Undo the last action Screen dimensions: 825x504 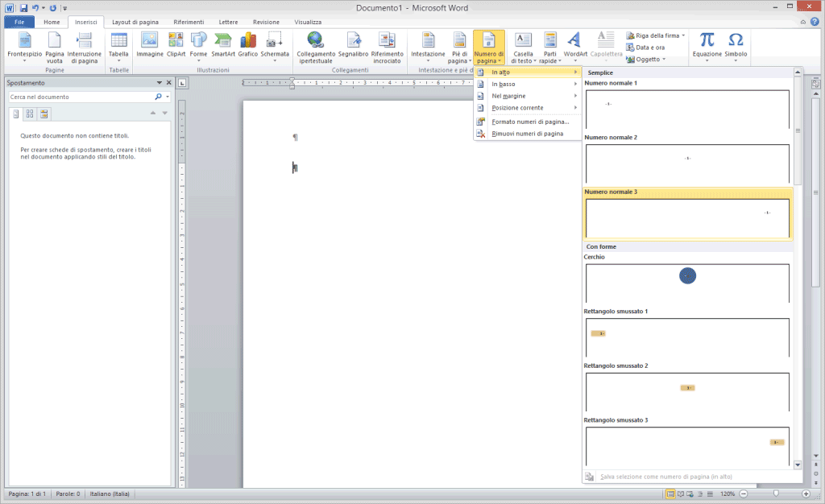[35, 8]
